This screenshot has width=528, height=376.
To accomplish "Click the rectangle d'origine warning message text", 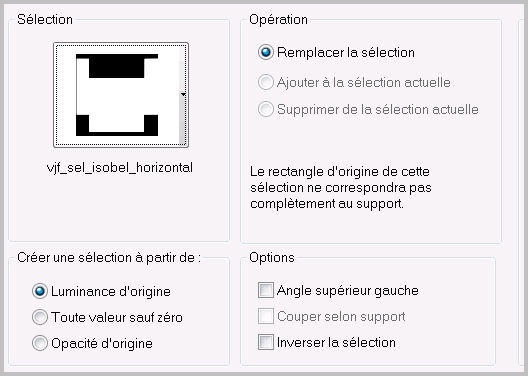I will [x=341, y=187].
